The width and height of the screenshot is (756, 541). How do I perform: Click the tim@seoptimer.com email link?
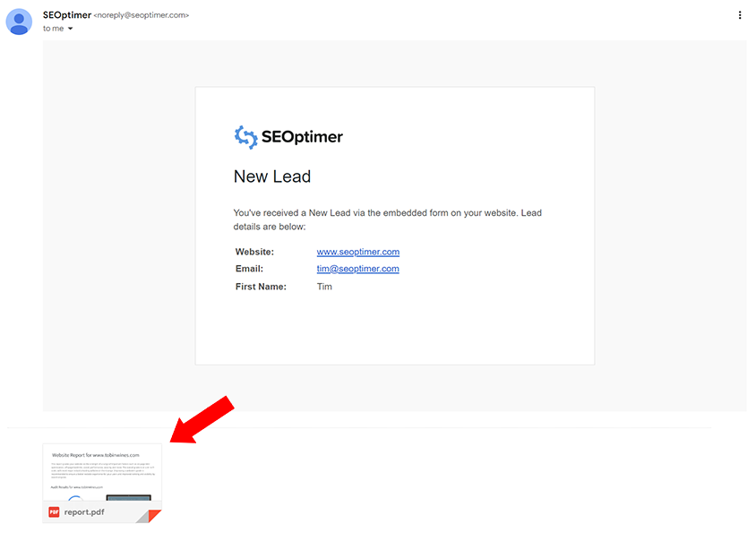click(357, 269)
